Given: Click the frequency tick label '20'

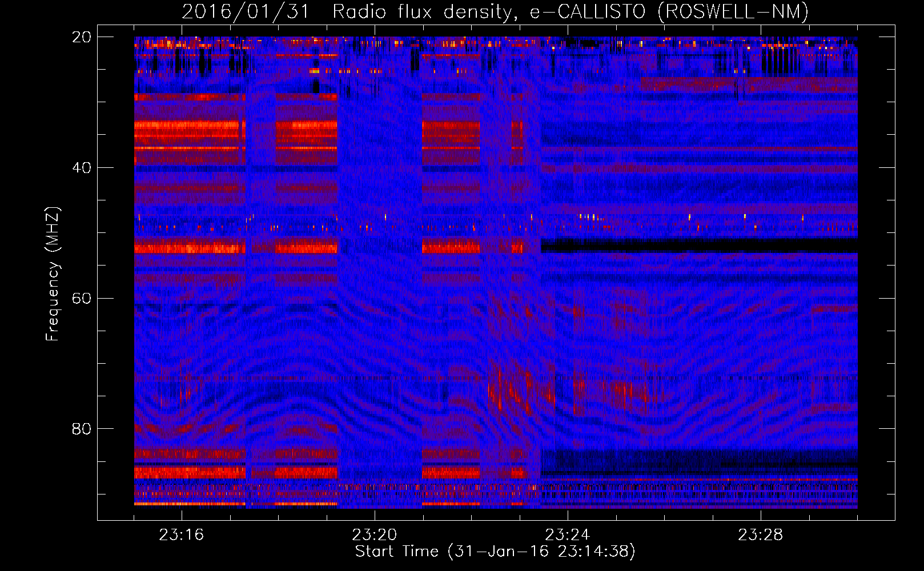Looking at the screenshot, I should pos(81,37).
